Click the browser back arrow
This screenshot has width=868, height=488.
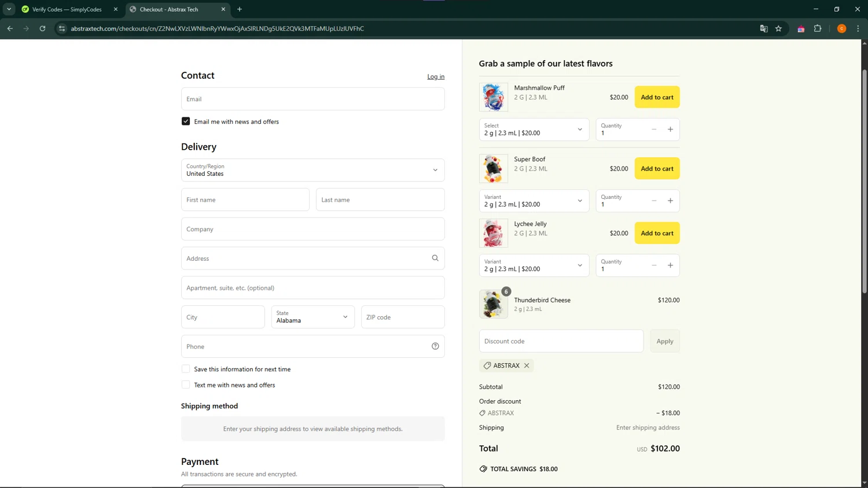tap(10, 28)
